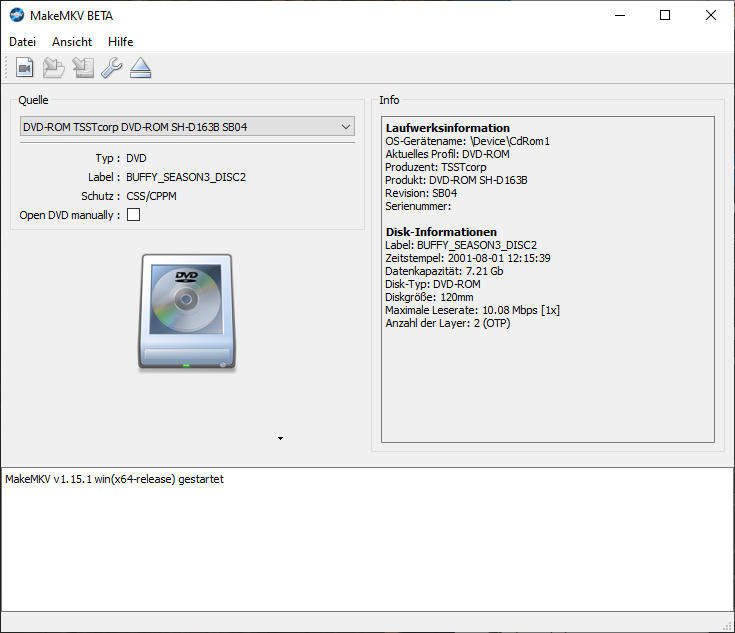
Task: Click the 'Diskgröße: 120mm' line
Action: [429, 297]
